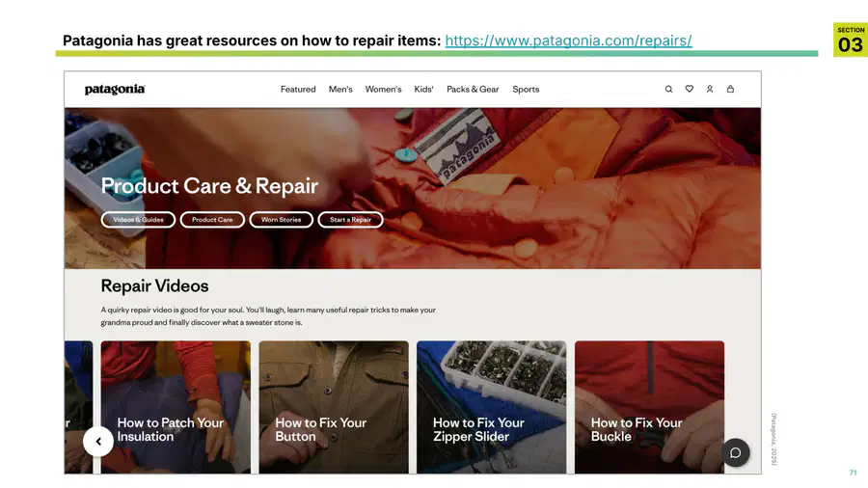Screen dimensions: 868x488
Task: Open the How to Fix Your Zipper Slider video
Action: [x=492, y=407]
